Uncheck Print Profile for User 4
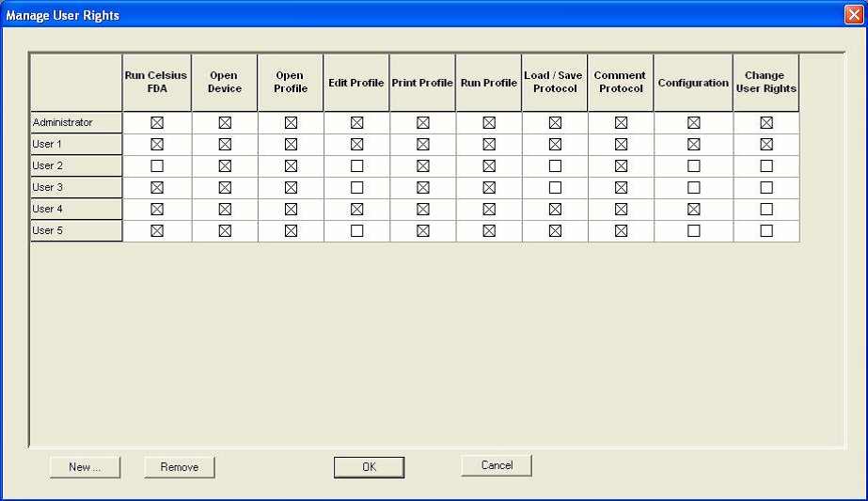The image size is (868, 501). coord(422,209)
